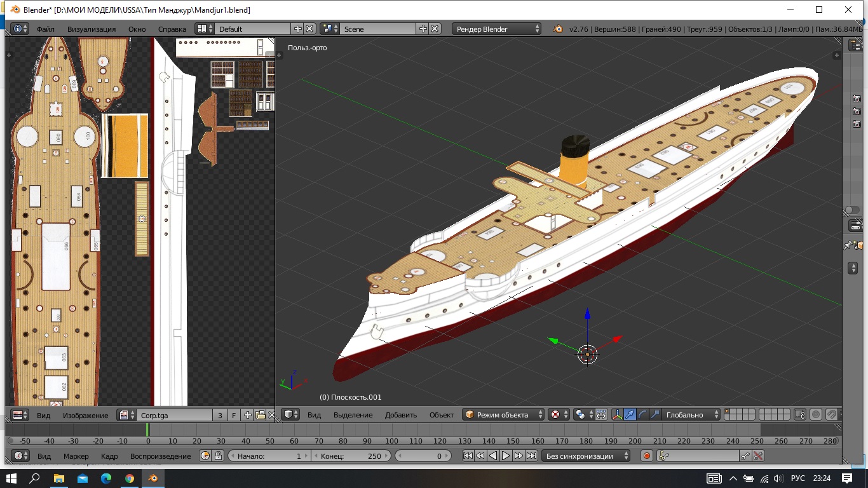
Task: Toggle automatic keyframe record button
Action: 647,456
